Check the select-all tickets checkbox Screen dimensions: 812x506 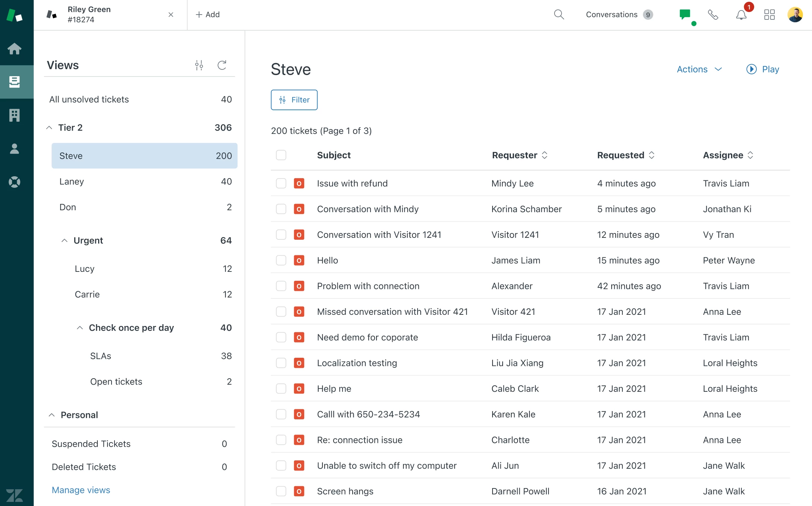point(281,155)
